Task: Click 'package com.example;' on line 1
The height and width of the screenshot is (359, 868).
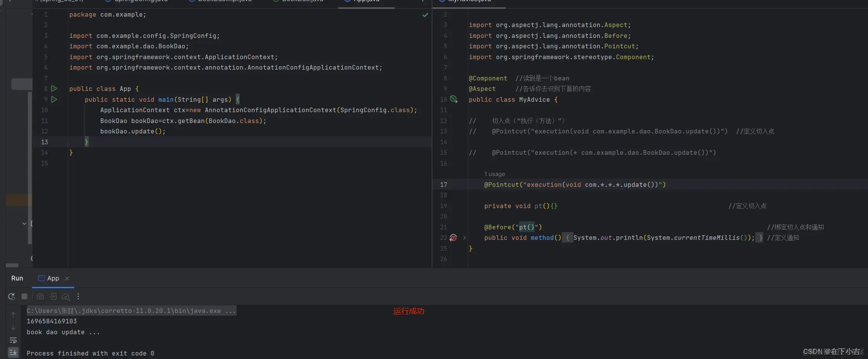Action: (x=108, y=15)
